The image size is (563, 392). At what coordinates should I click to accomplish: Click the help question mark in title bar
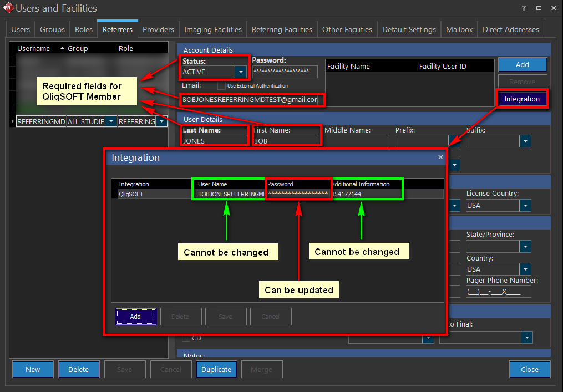[x=524, y=8]
